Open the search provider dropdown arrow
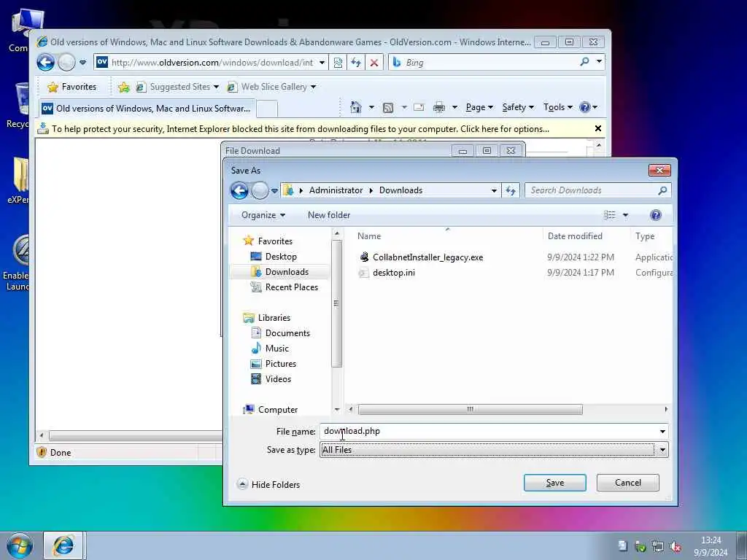This screenshot has width=747, height=560. point(600,61)
